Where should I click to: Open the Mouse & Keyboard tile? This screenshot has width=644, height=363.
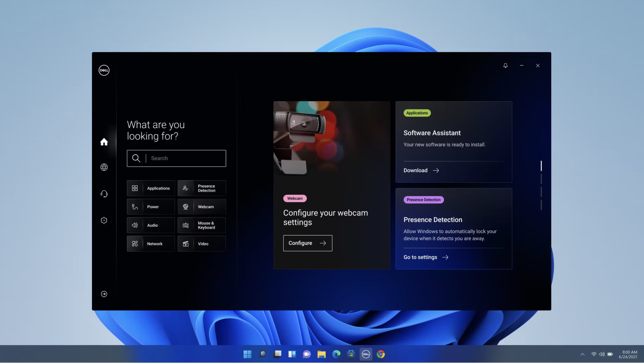(202, 225)
